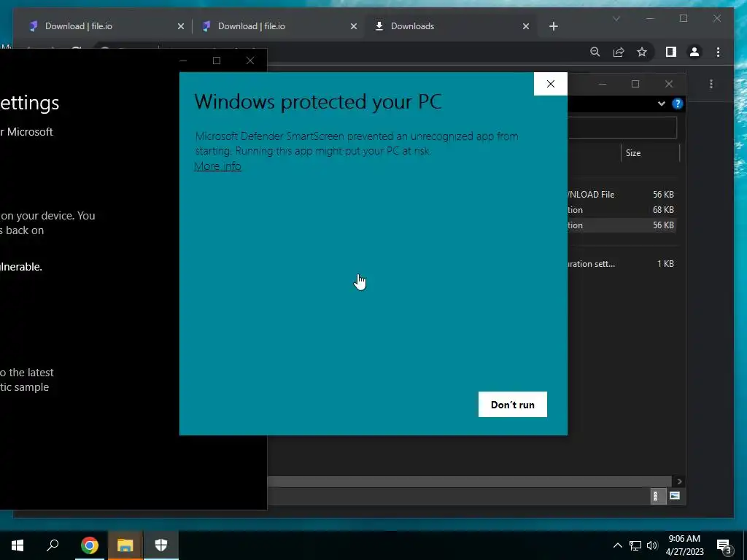Maximize the File Explorer window

[635, 84]
